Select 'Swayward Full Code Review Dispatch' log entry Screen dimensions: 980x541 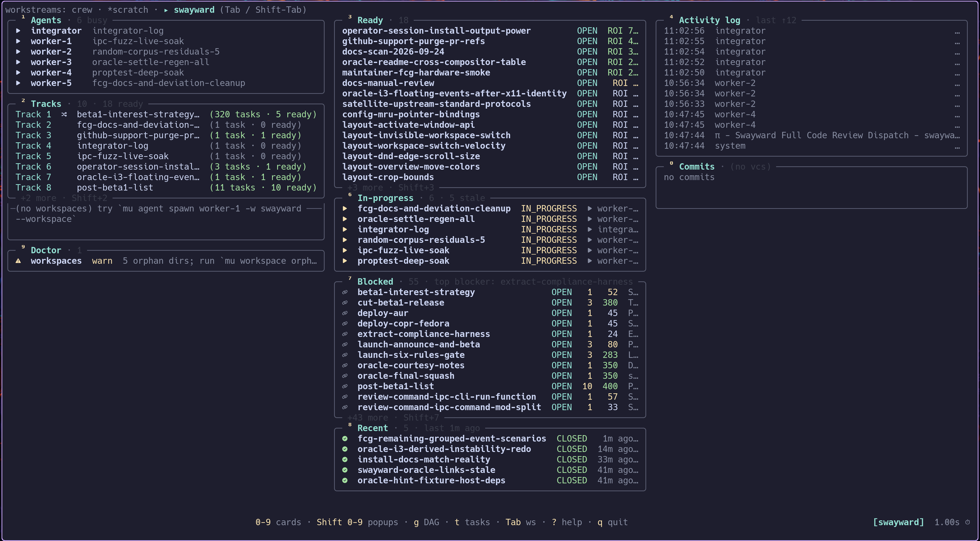pyautogui.click(x=812, y=135)
